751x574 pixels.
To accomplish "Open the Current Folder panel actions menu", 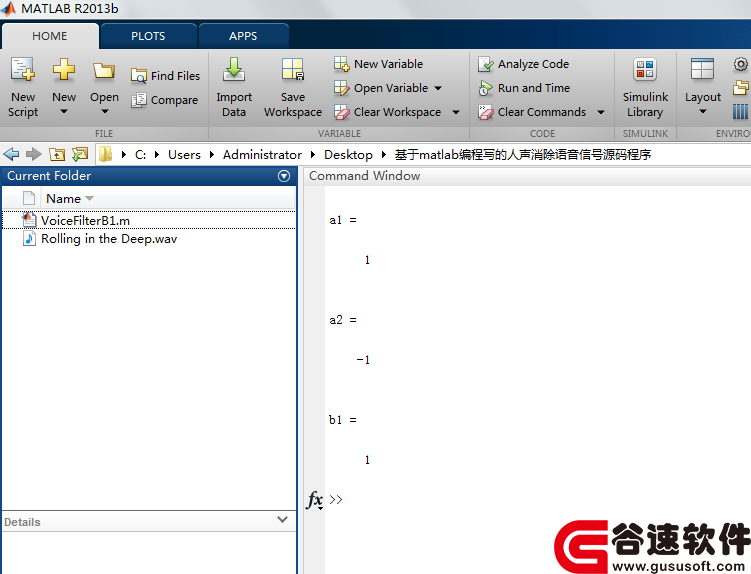I will 284,176.
